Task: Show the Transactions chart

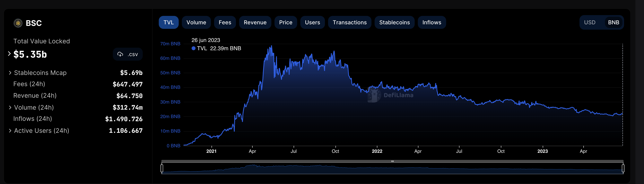Action: 350,23
